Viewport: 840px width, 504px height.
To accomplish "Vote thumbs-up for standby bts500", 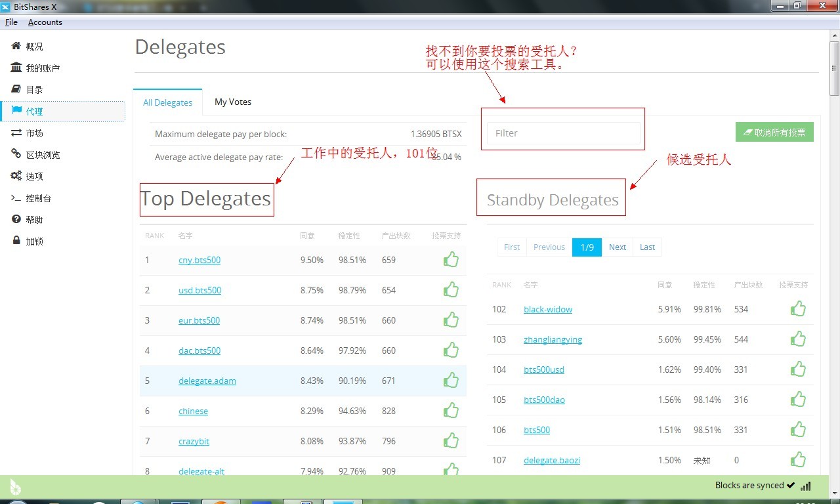I will [x=798, y=429].
